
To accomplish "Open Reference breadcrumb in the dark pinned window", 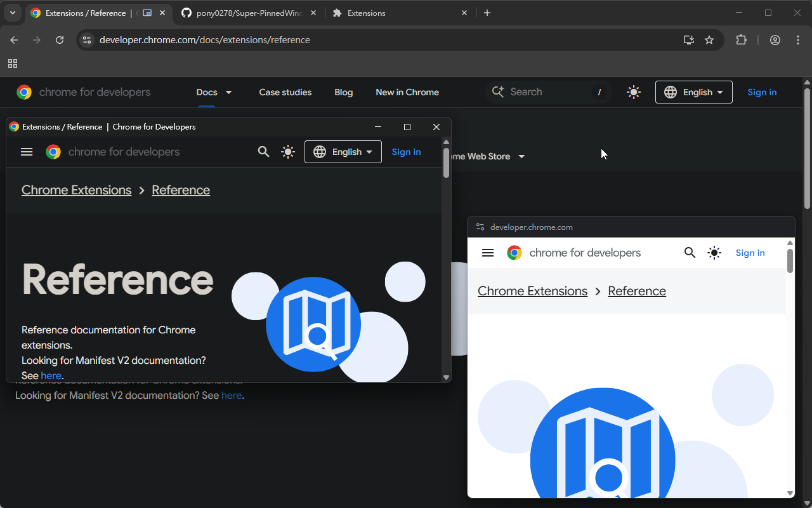I will [x=181, y=190].
